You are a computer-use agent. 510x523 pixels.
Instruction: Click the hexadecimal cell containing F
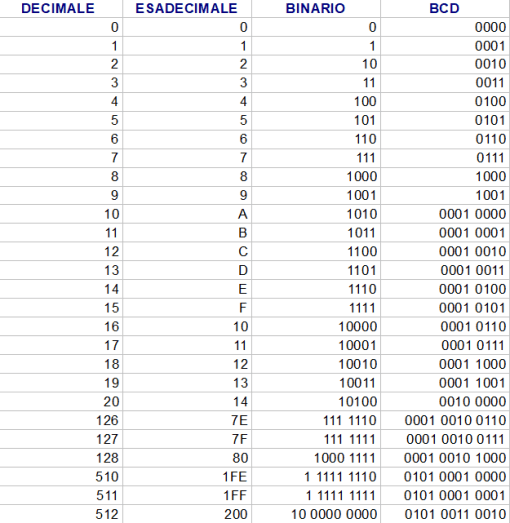[187, 308]
